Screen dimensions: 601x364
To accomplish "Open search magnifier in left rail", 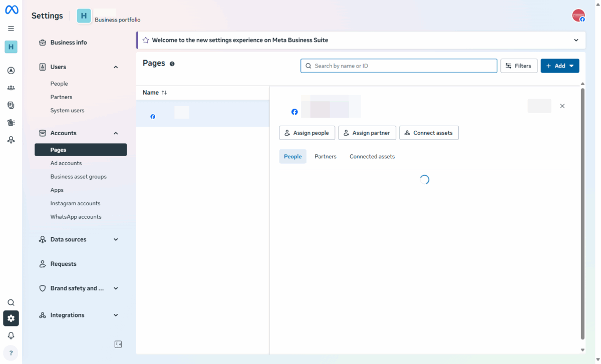I will [11, 303].
